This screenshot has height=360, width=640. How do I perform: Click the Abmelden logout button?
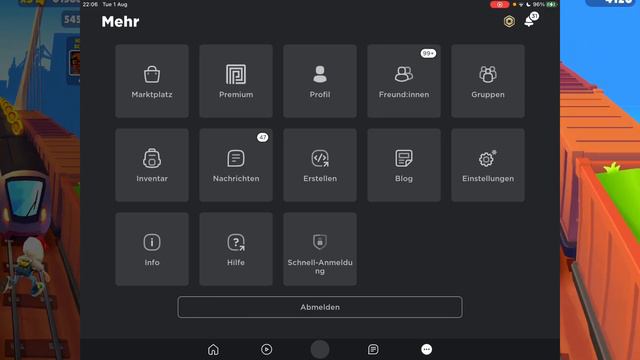tap(320, 307)
